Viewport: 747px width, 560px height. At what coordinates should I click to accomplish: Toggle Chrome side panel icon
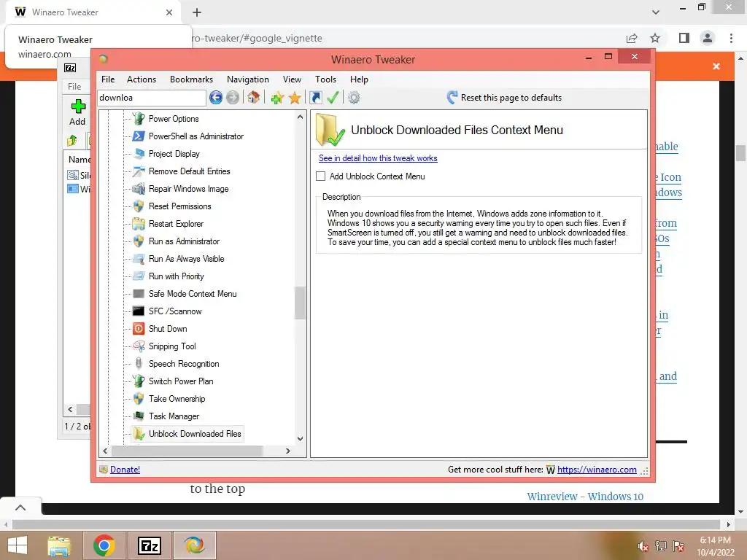[x=684, y=38]
